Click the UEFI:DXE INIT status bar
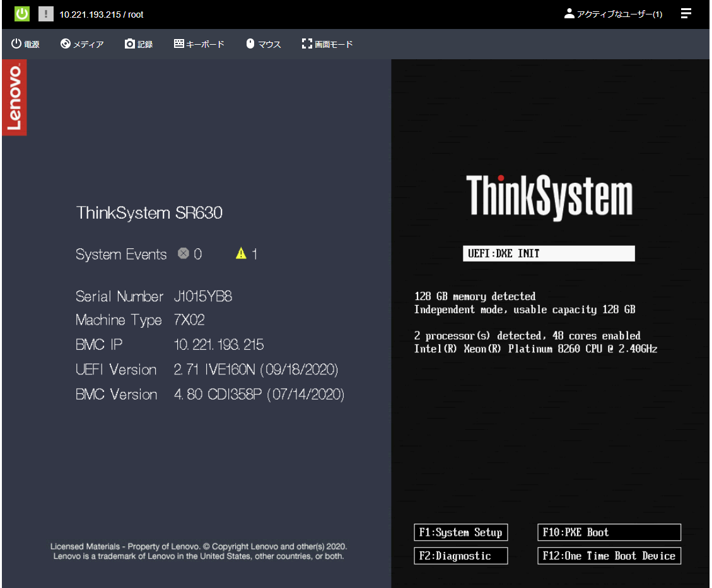This screenshot has height=588, width=712. 549,253
